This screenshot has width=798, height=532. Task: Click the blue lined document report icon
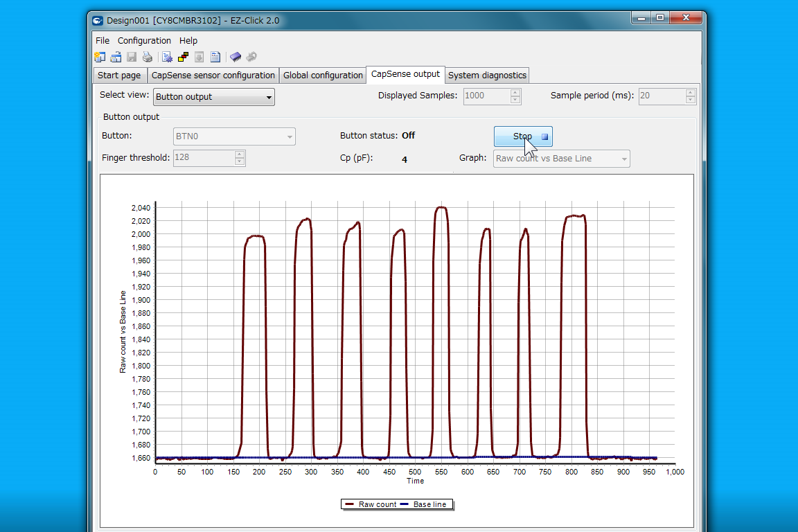[x=215, y=57]
